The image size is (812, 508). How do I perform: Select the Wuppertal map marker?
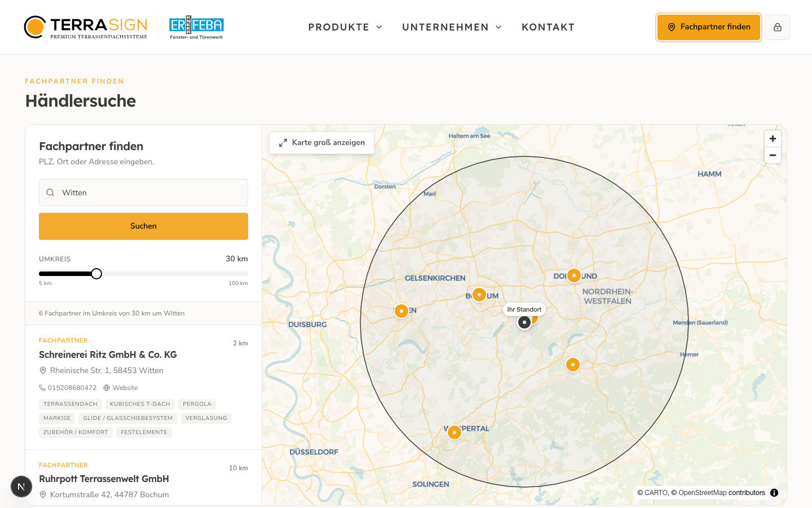tap(454, 432)
